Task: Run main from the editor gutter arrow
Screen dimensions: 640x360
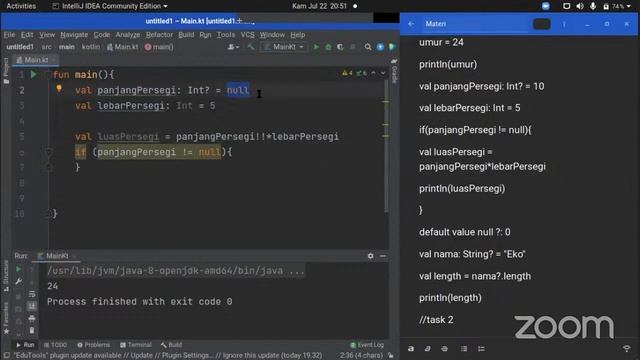Action: [34, 75]
